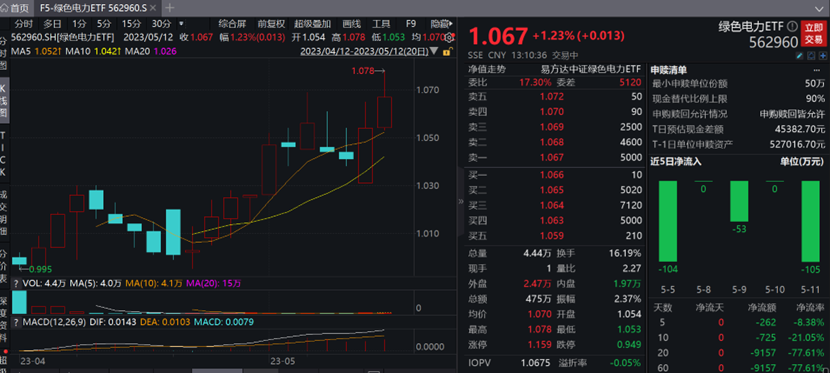This screenshot has height=373, width=830.
Task: Select the 1分 one-minute period
Action: point(79,24)
